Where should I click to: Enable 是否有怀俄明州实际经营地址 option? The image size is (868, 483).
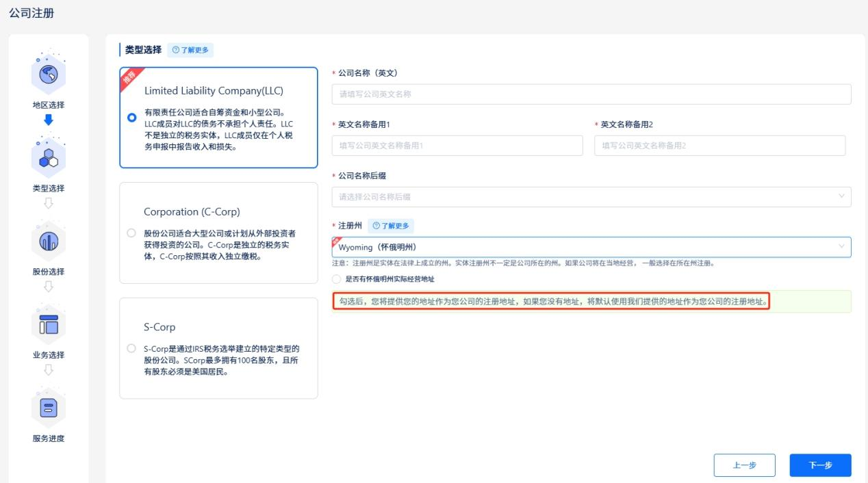tap(335, 278)
